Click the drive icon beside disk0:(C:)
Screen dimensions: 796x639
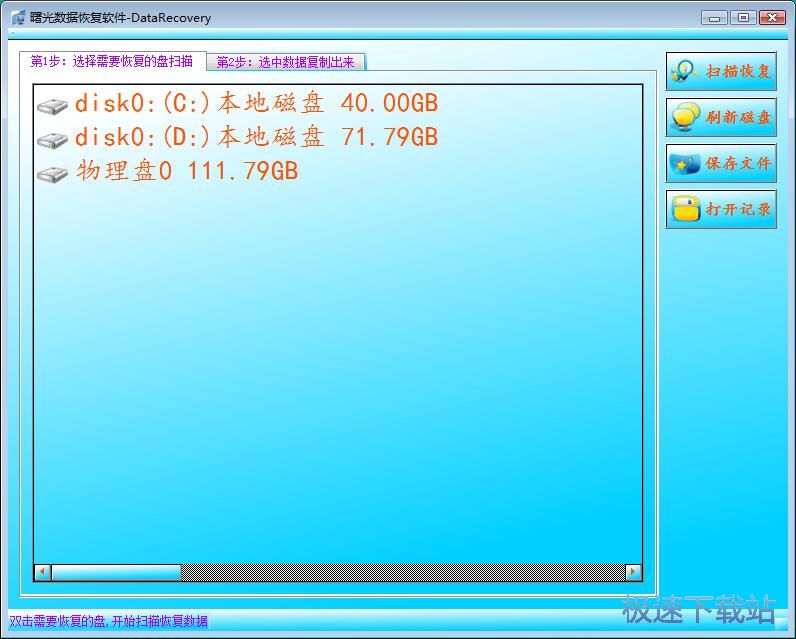click(52, 106)
